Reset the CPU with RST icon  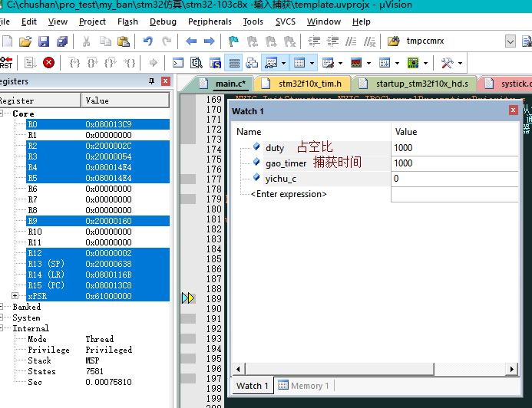tap(6, 63)
